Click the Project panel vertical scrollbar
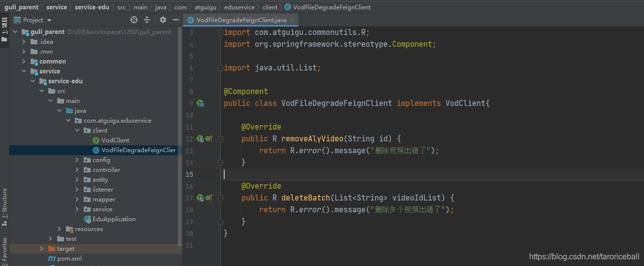Screen dimensions: 644x266 tap(180, 135)
